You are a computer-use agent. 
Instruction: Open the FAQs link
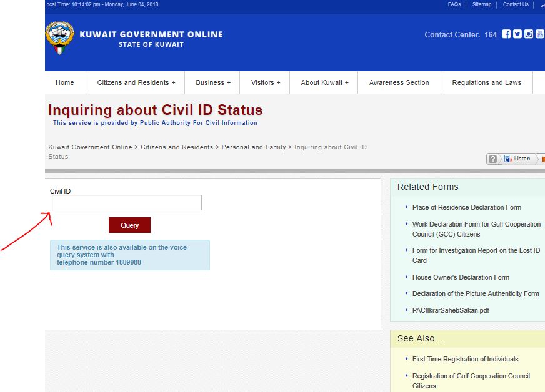454,4
